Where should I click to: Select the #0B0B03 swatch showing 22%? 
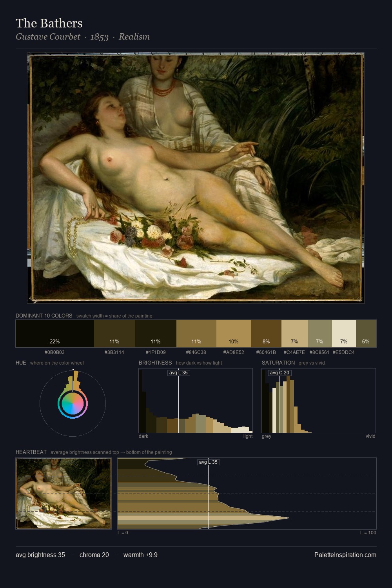(55, 334)
